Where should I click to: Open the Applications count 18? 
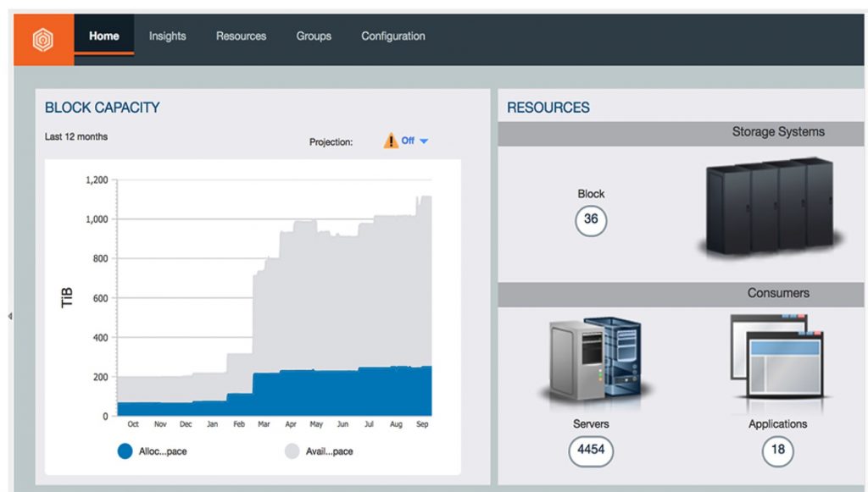click(778, 450)
